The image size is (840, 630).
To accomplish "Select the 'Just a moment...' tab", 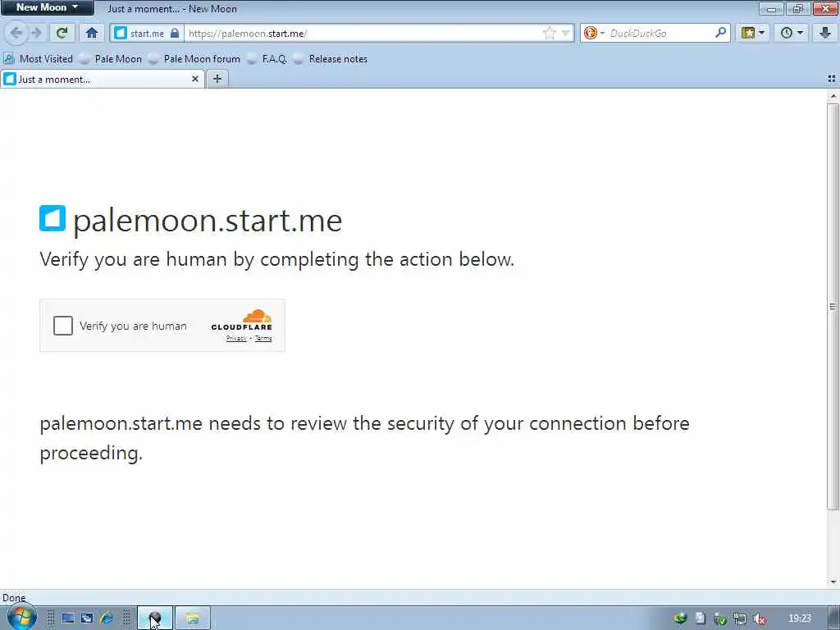I will 103,80.
